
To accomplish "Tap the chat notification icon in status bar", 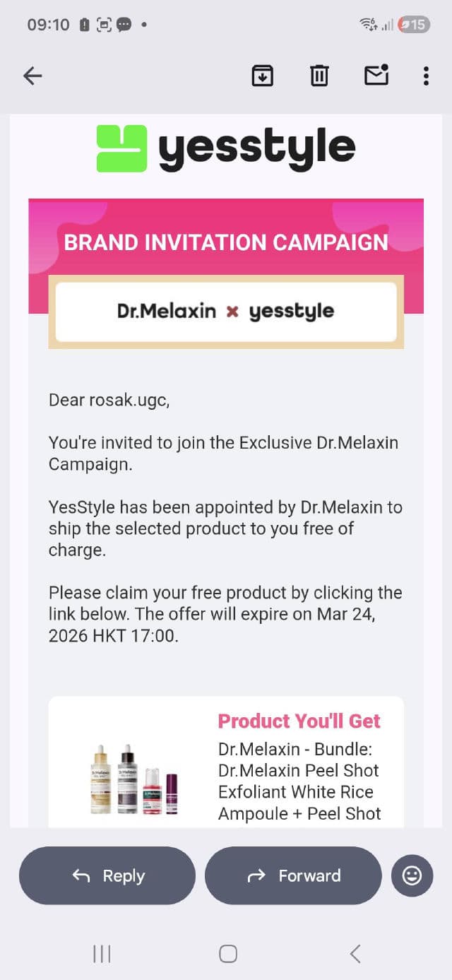I will point(124,25).
